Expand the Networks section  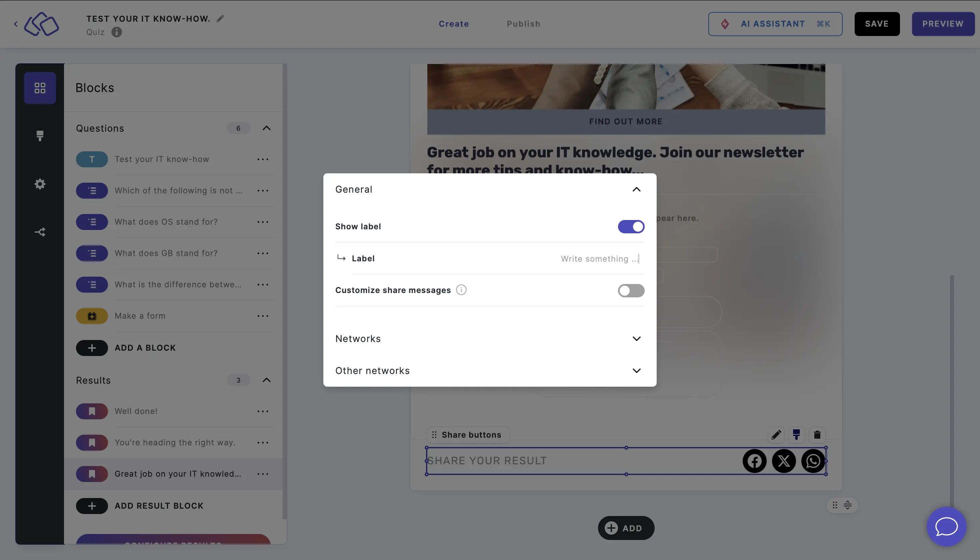[x=489, y=339]
